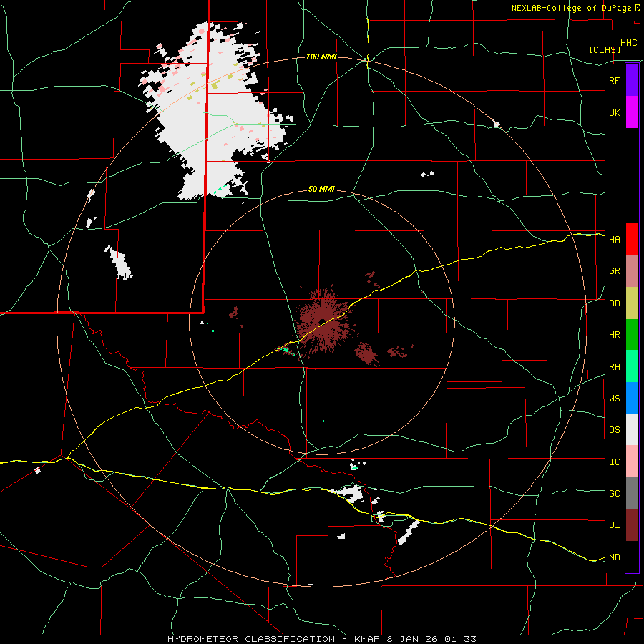Click the GR dusty pink swatch

[x=632, y=270]
